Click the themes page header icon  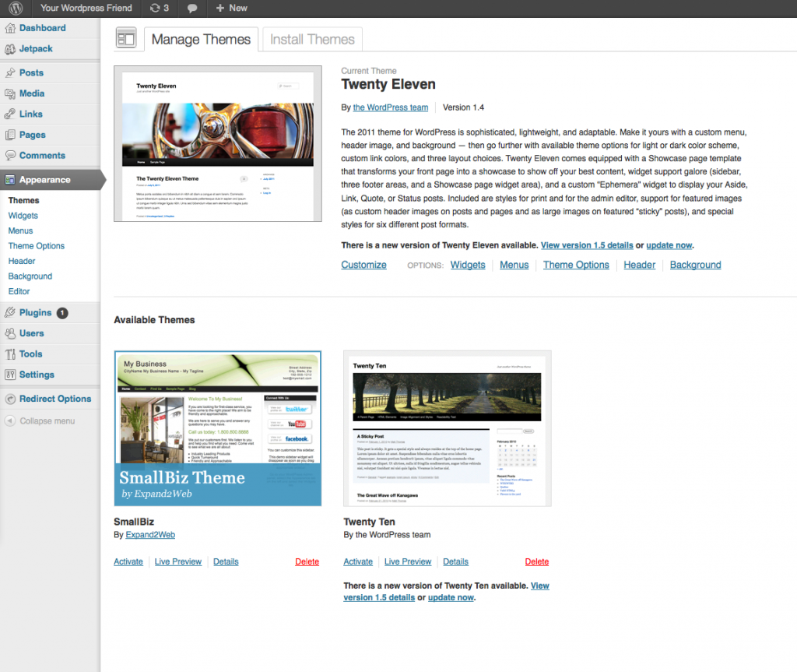click(x=126, y=38)
